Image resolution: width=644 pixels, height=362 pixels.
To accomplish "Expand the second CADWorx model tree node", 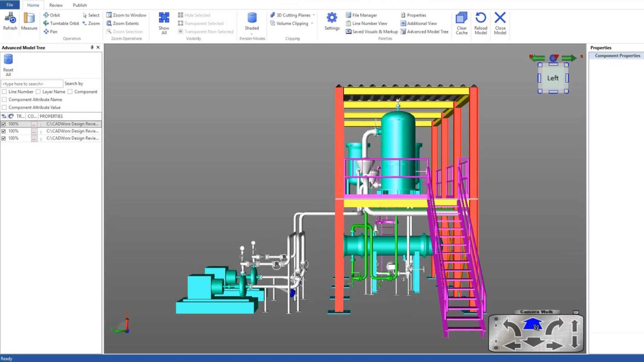I will [x=41, y=132].
